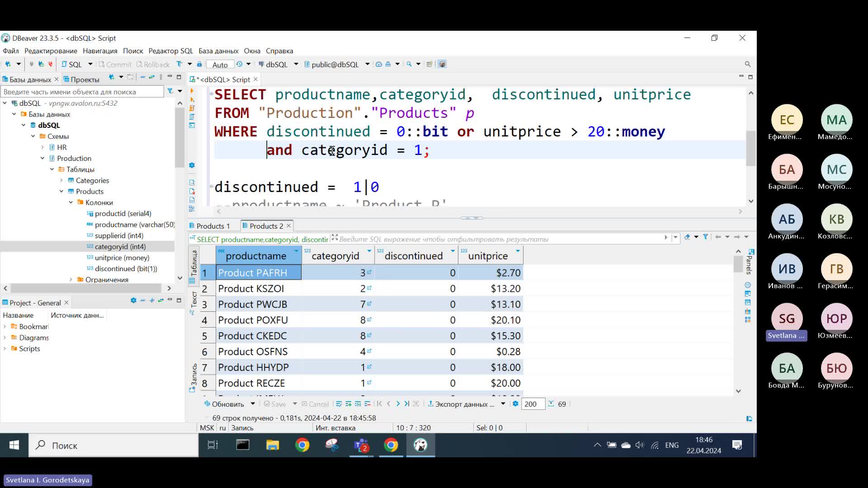Screen dimensions: 868x488
Task: Collapse the Production schema node
Action: click(x=42, y=158)
